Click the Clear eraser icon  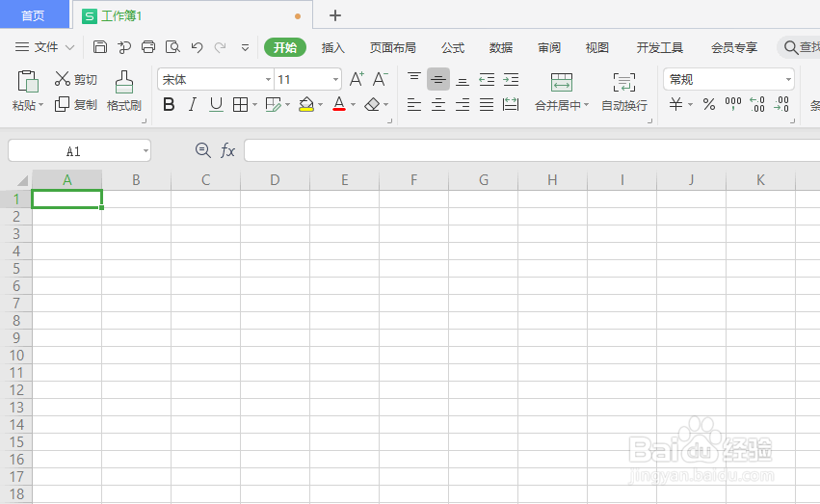coord(372,105)
